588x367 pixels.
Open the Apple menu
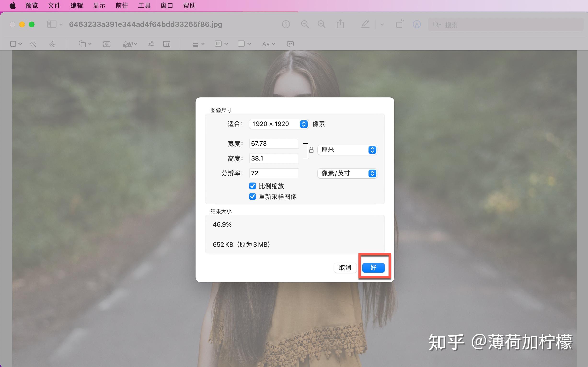point(13,5)
